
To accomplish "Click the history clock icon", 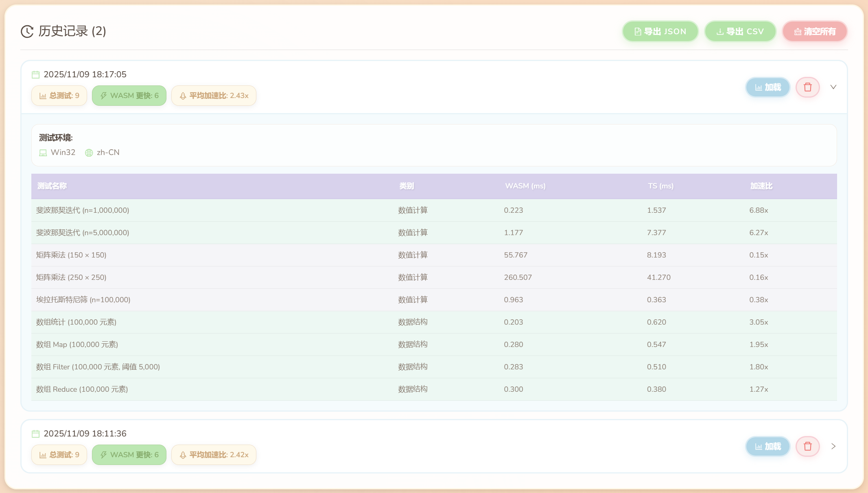I will pyautogui.click(x=27, y=31).
